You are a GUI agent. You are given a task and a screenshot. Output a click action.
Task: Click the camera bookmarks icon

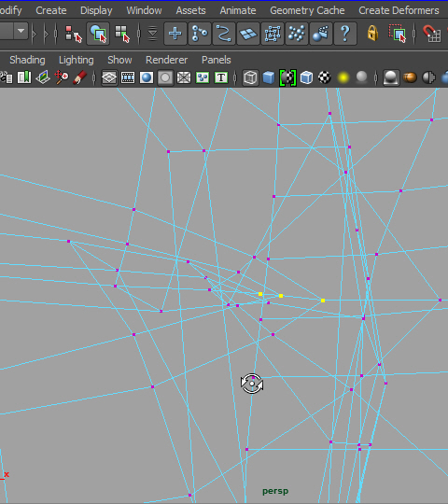coord(24,77)
